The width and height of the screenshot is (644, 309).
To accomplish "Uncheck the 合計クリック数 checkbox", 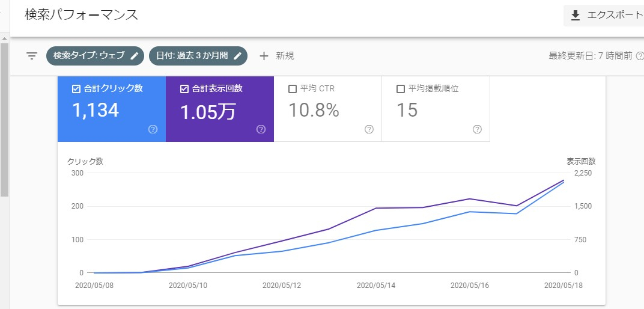I will (x=76, y=89).
